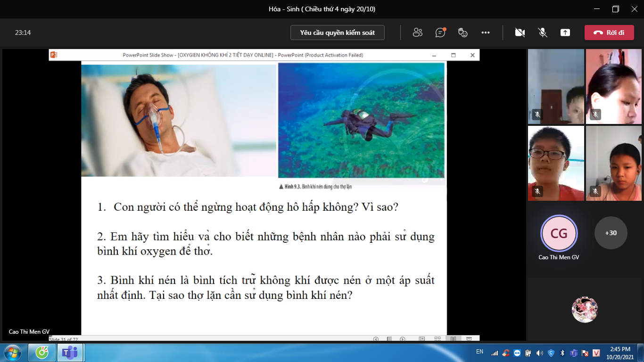Click Yêu cầu quyền kiểm soát button
Viewport: 644px width, 362px height.
click(x=338, y=33)
